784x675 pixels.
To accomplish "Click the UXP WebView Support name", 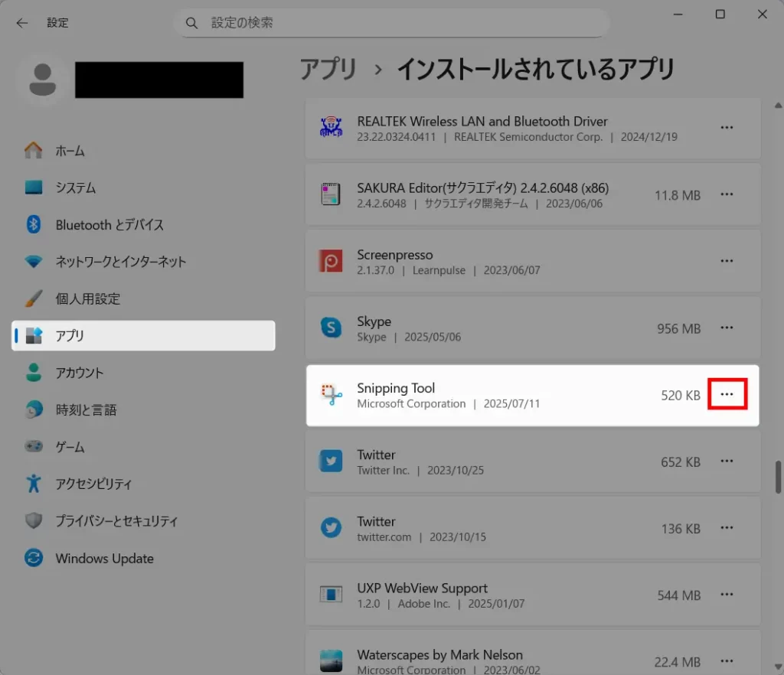I will click(x=422, y=588).
